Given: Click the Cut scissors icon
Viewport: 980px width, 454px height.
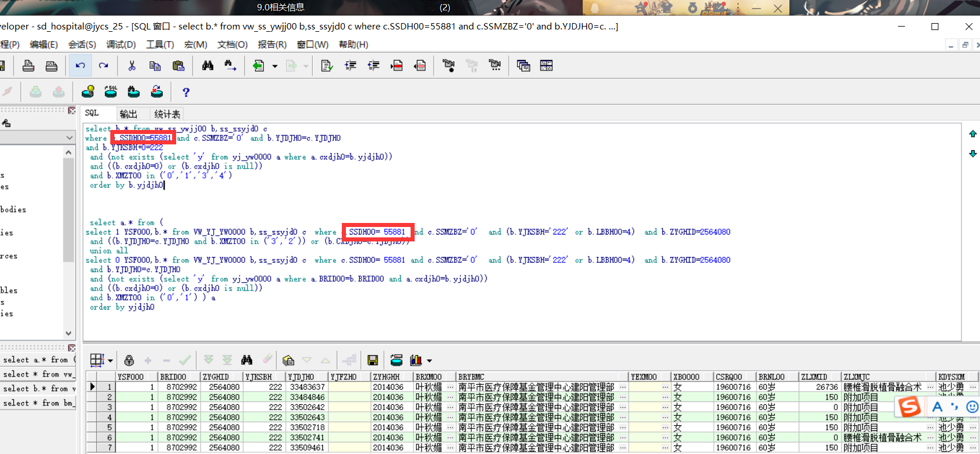Looking at the screenshot, I should point(132,66).
